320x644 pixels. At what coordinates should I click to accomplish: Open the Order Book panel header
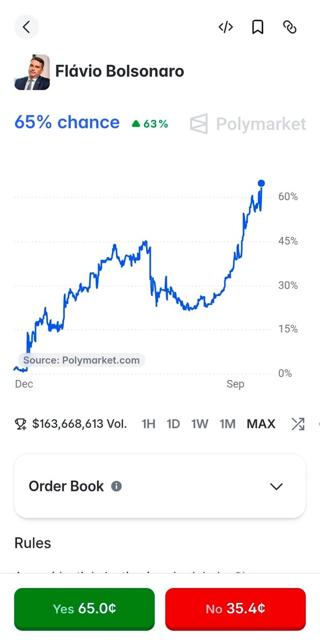[160, 486]
